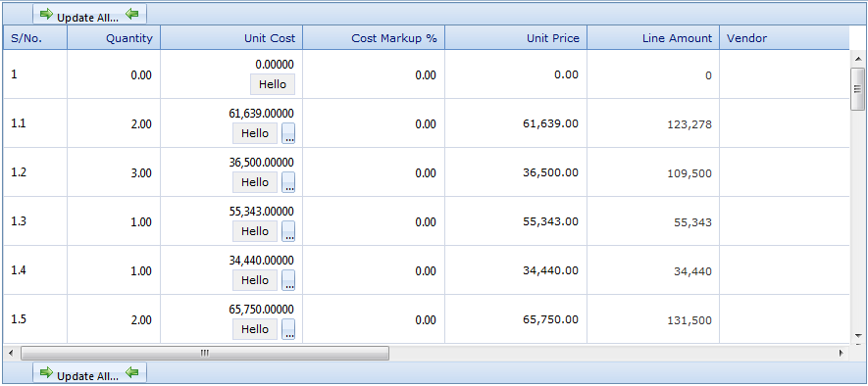Click quantity 3.00 in row 1.2

(141, 173)
